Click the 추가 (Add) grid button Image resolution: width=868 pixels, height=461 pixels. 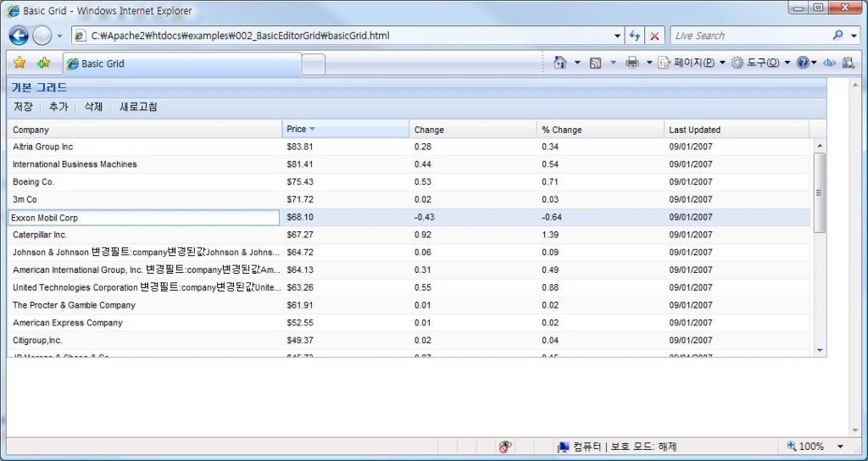[58, 107]
